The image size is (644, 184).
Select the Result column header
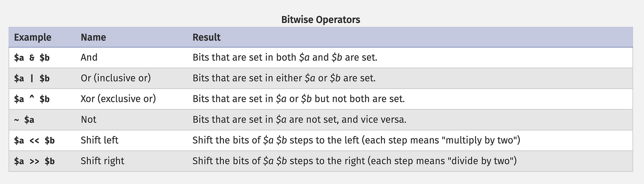pos(207,37)
